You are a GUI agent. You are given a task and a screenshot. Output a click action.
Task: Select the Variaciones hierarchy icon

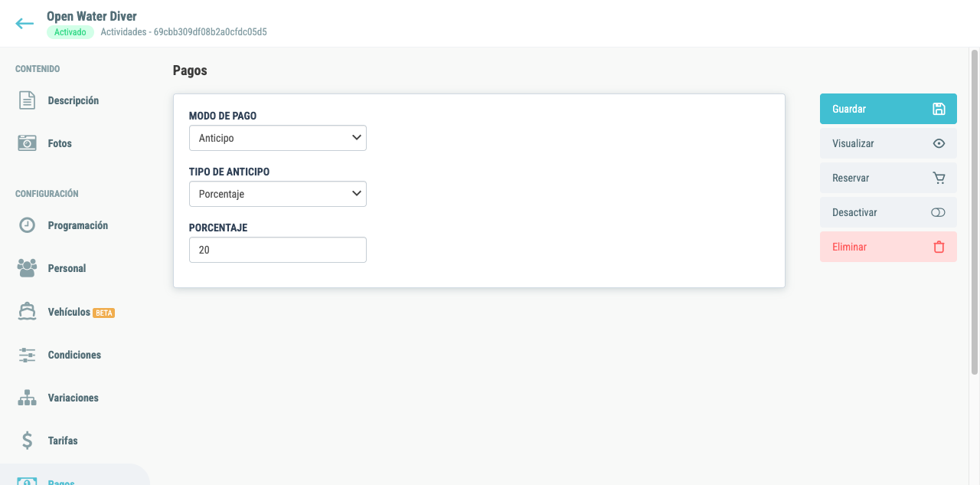pyautogui.click(x=28, y=398)
